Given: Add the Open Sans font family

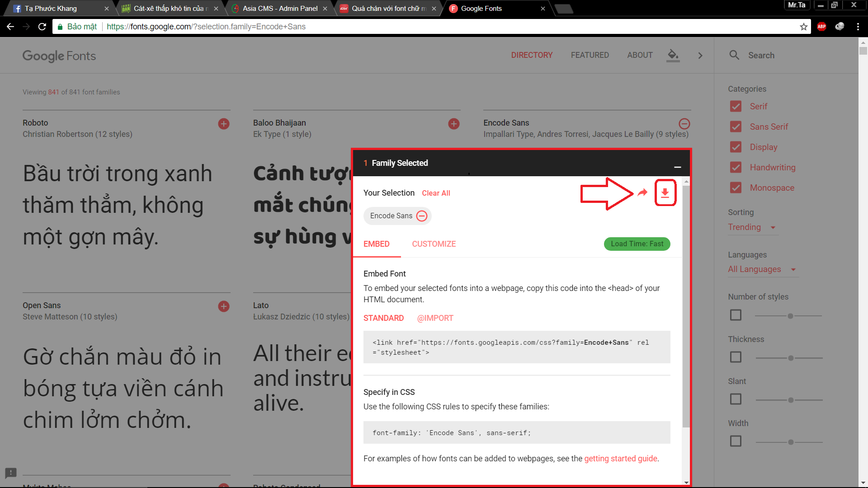Looking at the screenshot, I should click(x=224, y=306).
